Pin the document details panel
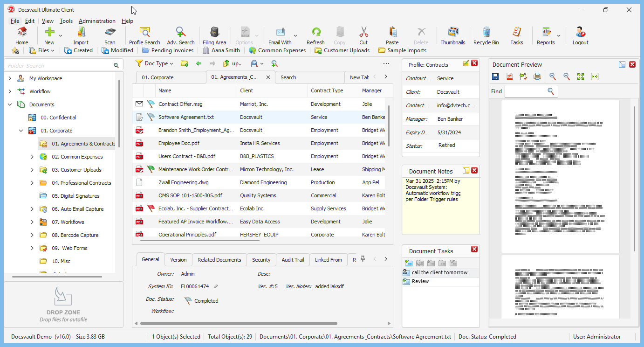This screenshot has width=644, height=347. coord(363,259)
